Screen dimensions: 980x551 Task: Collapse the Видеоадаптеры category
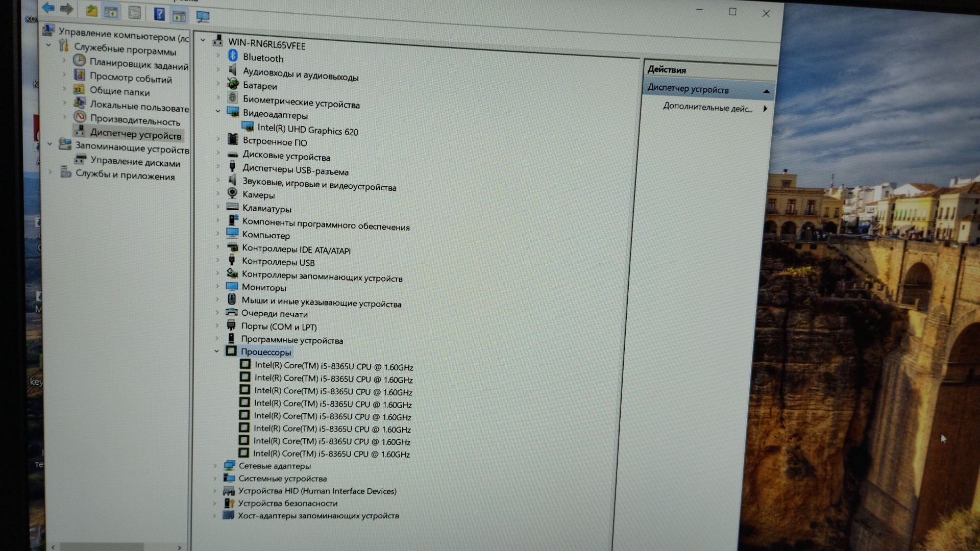tap(218, 111)
